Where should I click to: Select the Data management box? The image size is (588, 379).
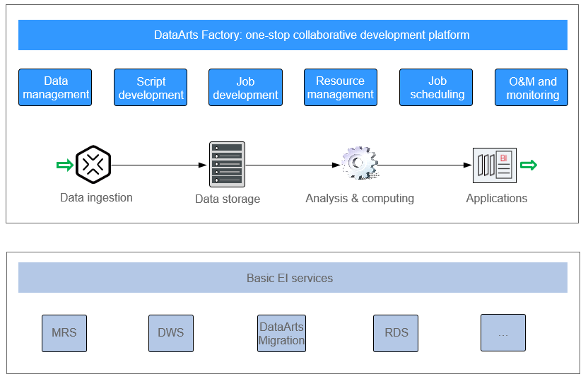(55, 88)
